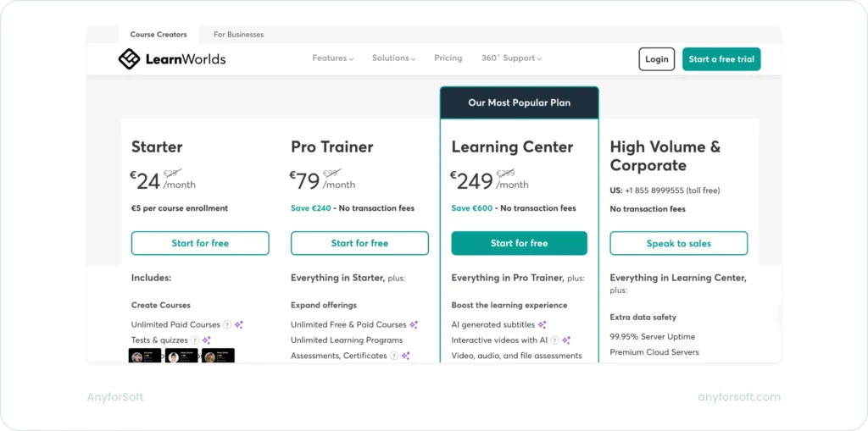868x431 pixels.
Task: Click the Save €240 text
Action: (x=310, y=208)
